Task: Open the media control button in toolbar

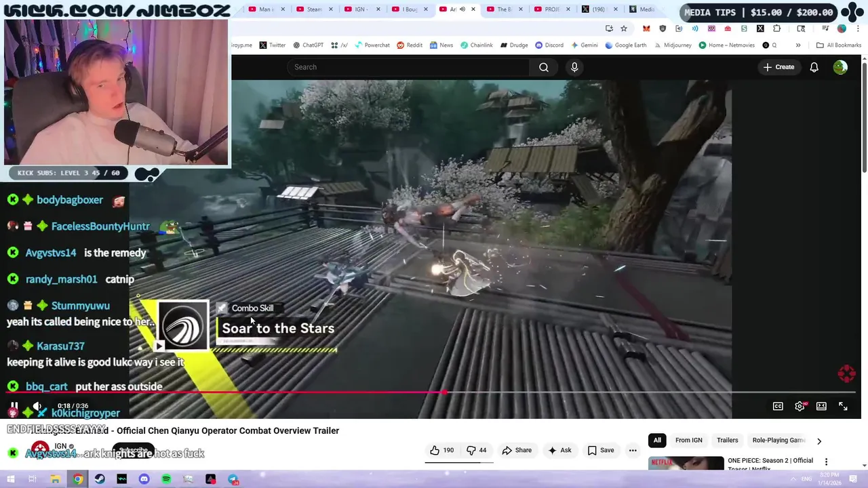Action: coord(825,28)
